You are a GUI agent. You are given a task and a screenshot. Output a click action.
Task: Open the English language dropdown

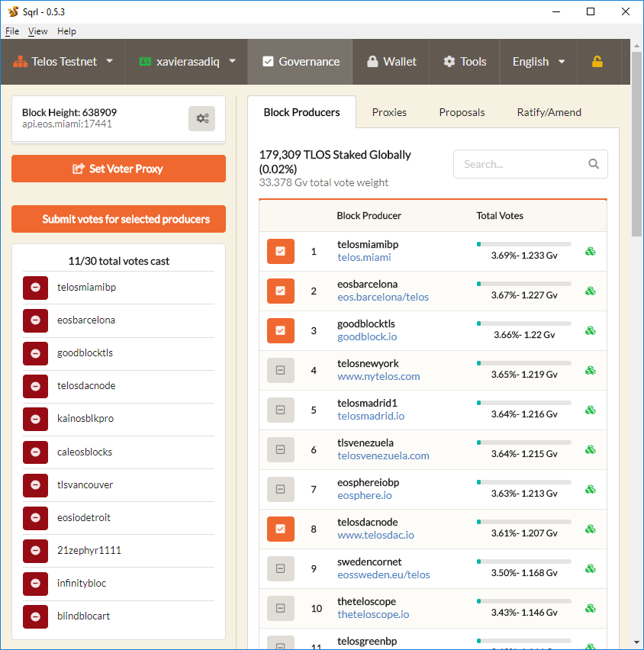[x=538, y=62]
